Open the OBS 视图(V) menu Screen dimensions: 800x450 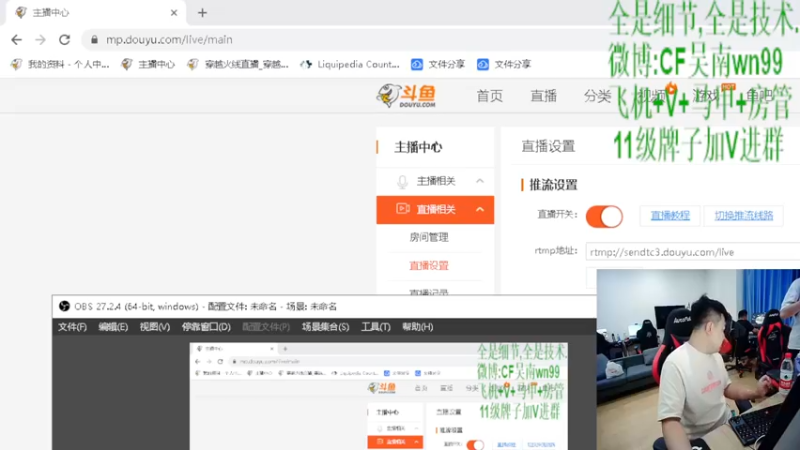[155, 327]
